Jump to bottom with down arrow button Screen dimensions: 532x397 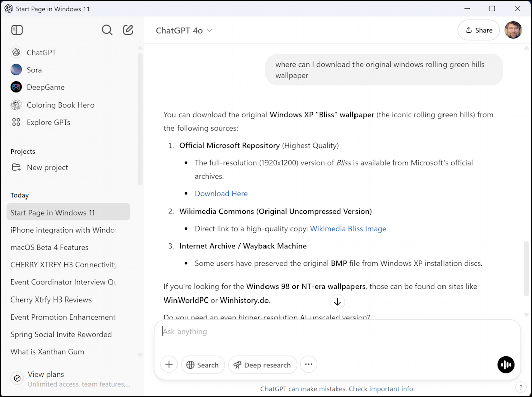coord(337,302)
